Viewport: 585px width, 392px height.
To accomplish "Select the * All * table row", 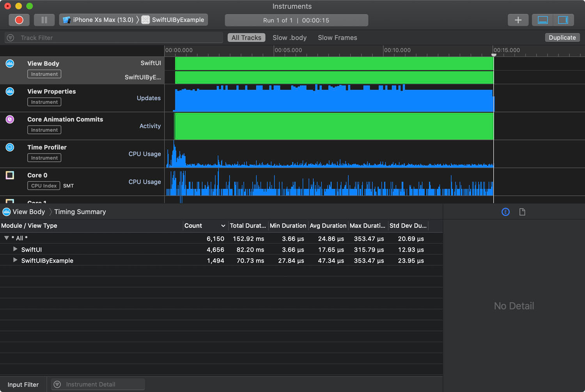I will (x=221, y=238).
